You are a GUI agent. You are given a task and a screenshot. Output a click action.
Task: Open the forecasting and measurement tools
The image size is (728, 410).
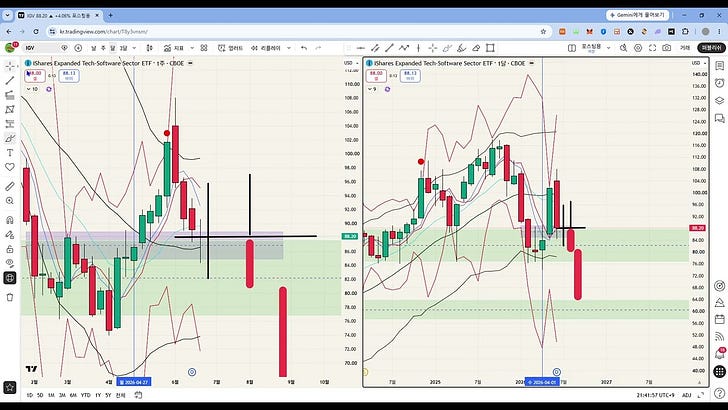(x=10, y=124)
